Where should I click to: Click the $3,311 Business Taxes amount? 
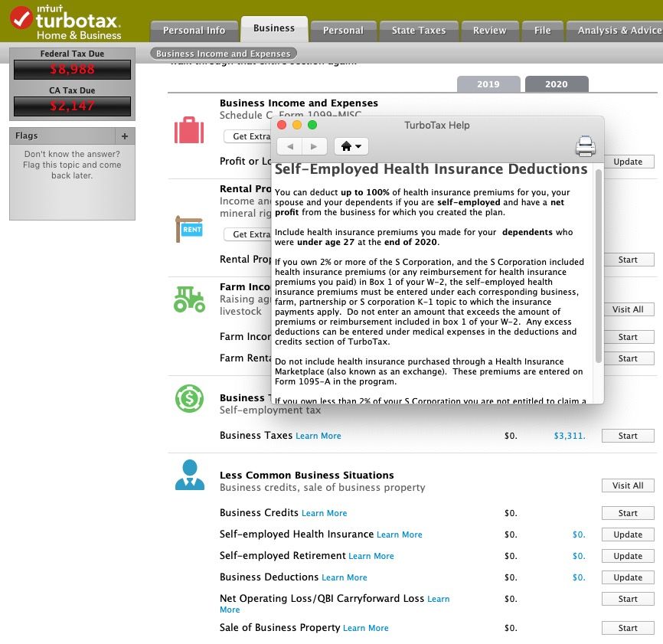(x=570, y=436)
